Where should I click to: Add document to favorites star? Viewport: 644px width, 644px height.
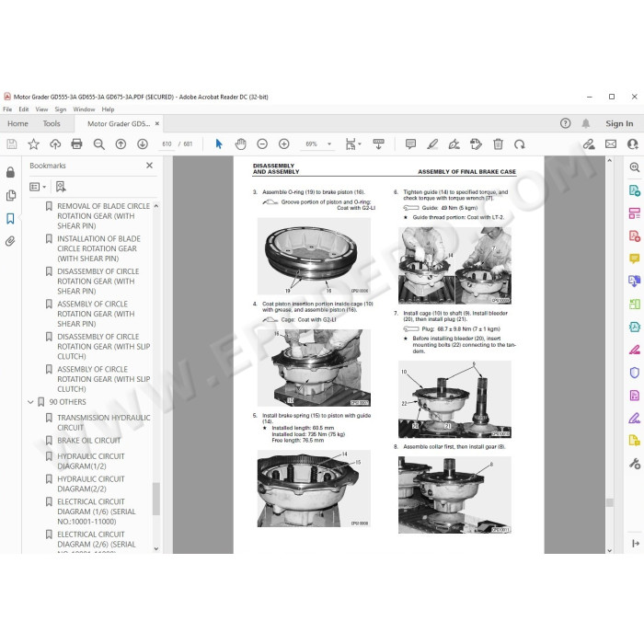pyautogui.click(x=33, y=144)
